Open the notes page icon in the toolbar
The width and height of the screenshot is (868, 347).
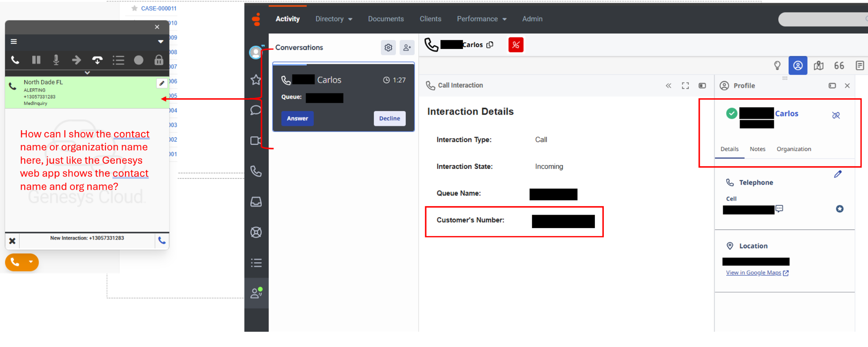coord(860,66)
